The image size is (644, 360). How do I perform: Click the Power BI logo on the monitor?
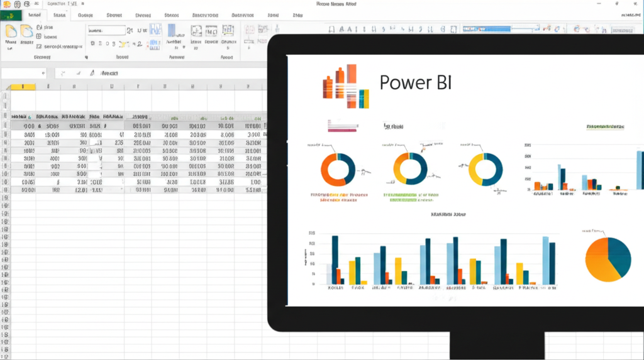click(x=346, y=86)
